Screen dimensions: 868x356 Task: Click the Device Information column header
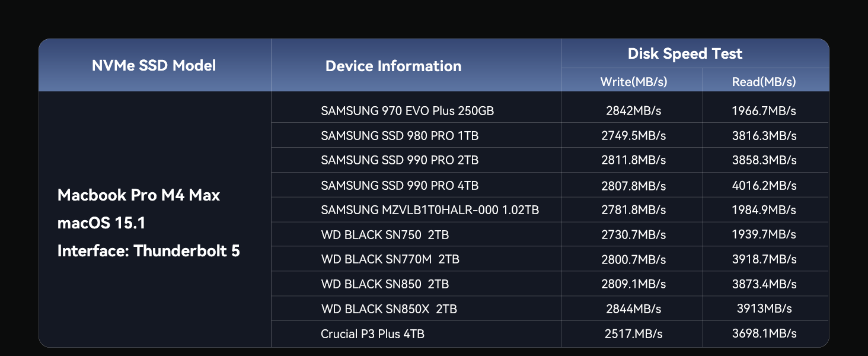(x=393, y=66)
